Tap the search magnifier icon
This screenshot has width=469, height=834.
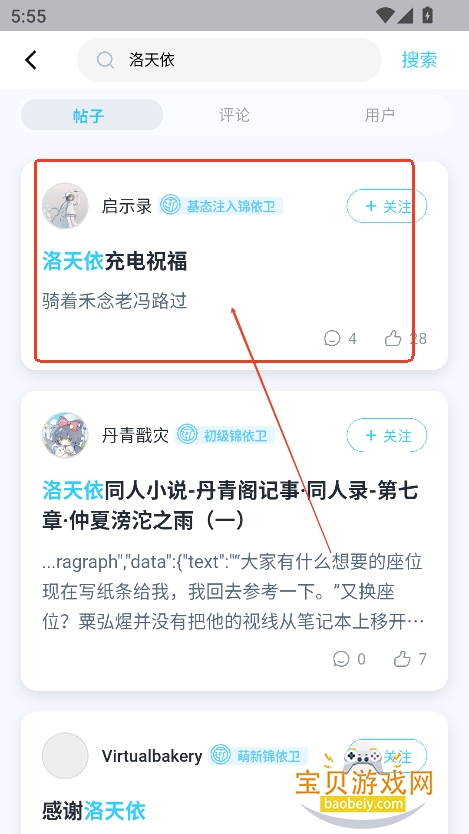coord(105,60)
